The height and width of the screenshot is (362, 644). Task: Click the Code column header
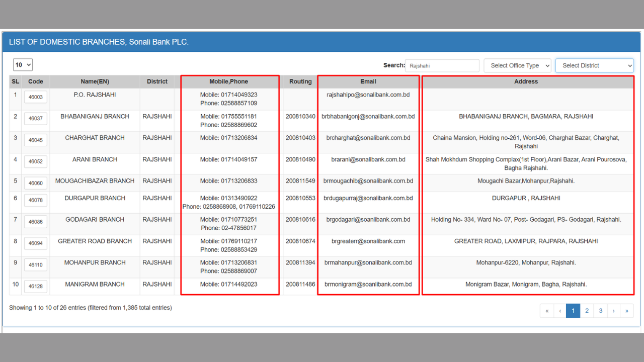(36, 81)
